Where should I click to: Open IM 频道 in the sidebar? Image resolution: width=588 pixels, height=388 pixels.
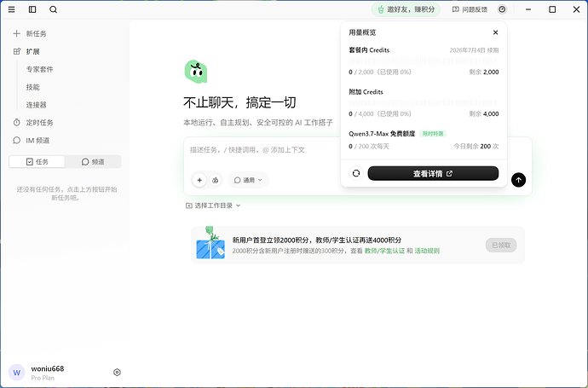[x=32, y=141]
